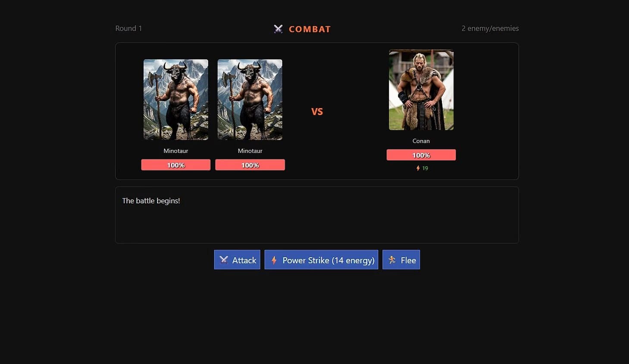629x364 pixels.
Task: Click the COMBAT heading text
Action: coord(310,29)
